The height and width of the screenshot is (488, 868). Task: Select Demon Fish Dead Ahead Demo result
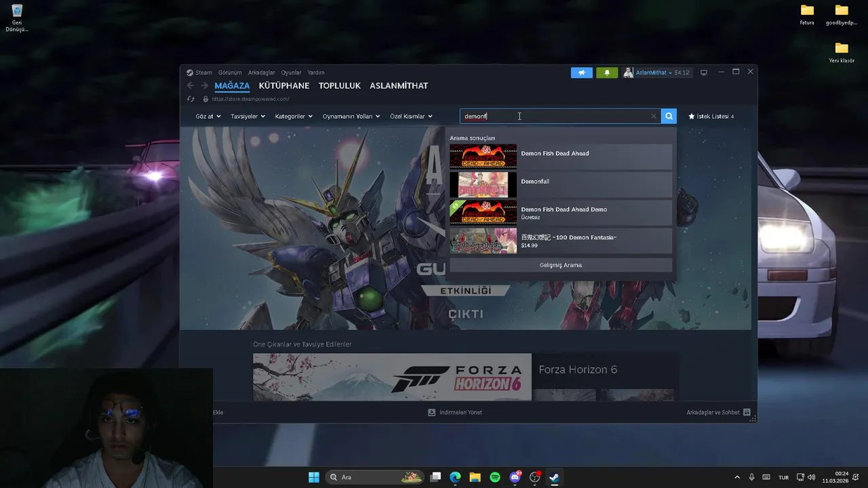click(x=561, y=213)
